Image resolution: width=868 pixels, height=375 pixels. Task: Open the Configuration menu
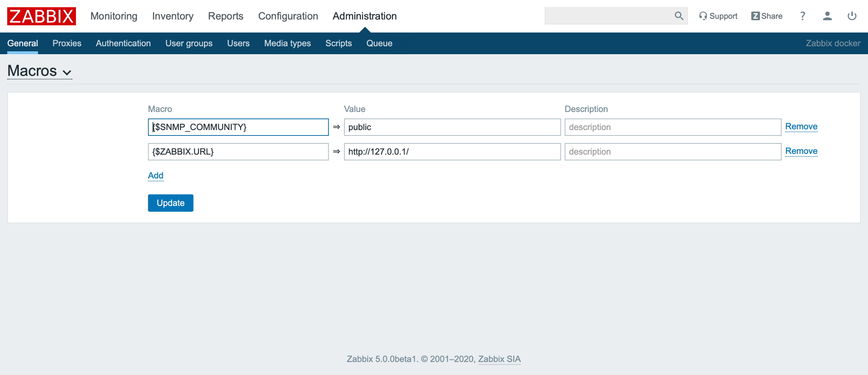tap(288, 16)
